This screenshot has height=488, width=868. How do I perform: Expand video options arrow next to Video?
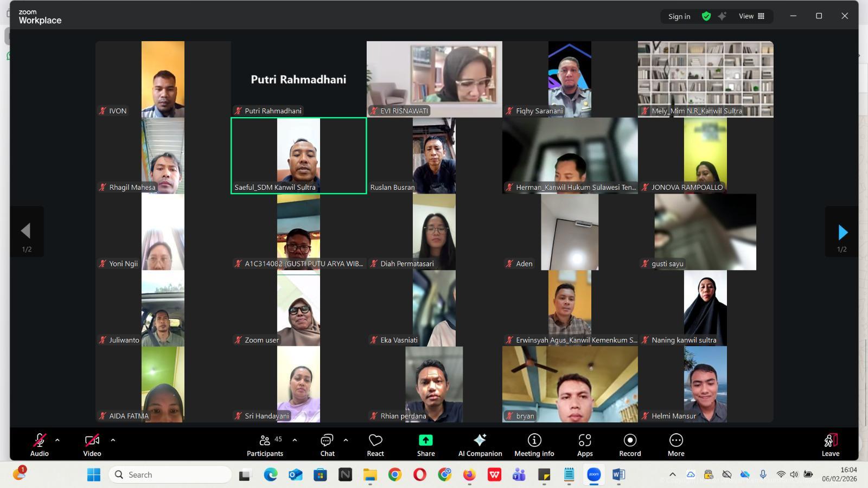click(x=113, y=440)
